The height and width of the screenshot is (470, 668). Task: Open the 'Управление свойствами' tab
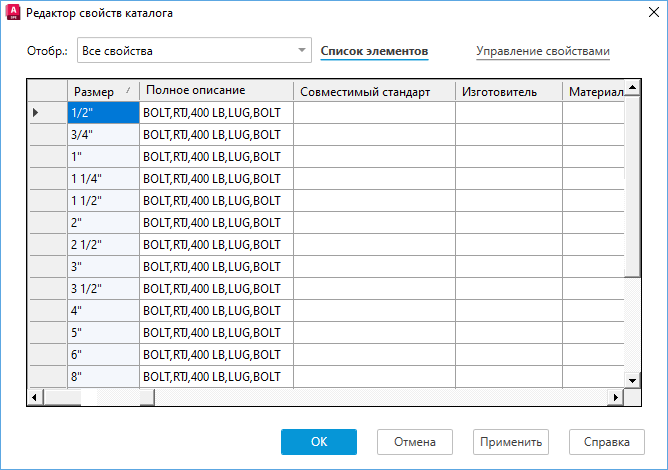[542, 50]
